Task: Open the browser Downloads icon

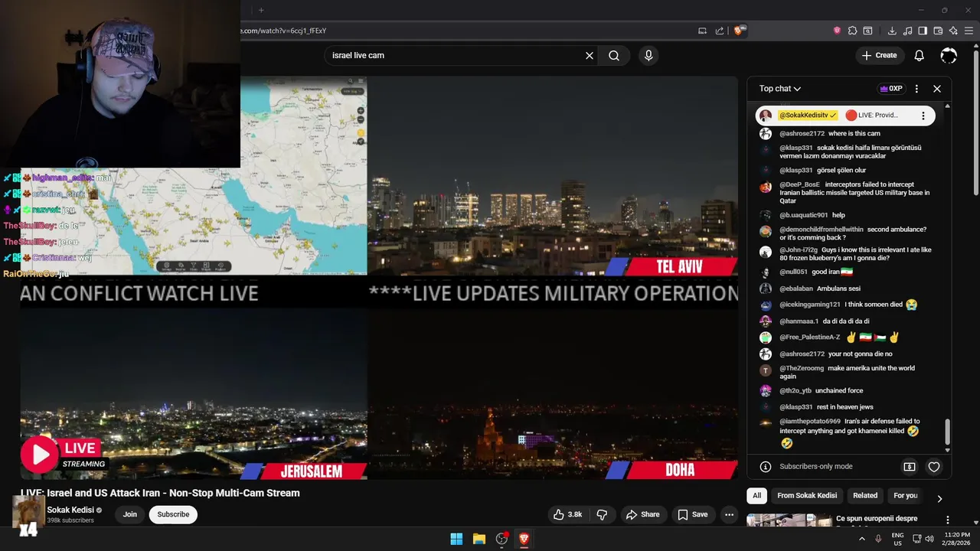Action: point(892,31)
